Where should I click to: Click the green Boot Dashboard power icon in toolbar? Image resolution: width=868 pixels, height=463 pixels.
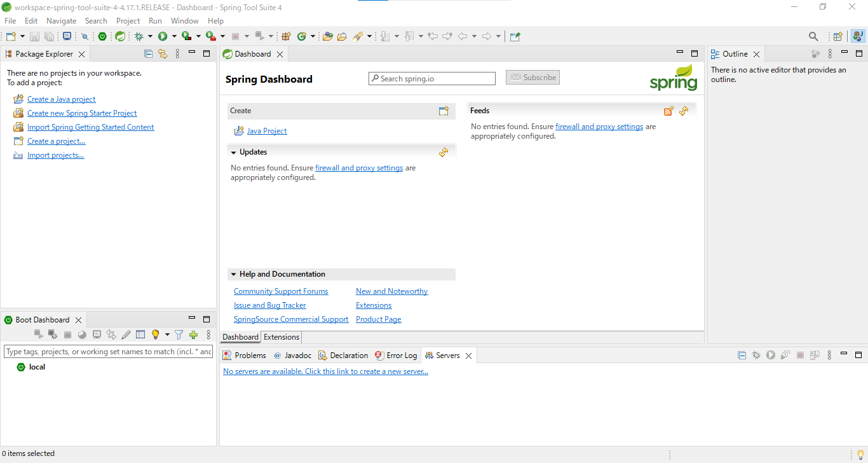tap(102, 37)
